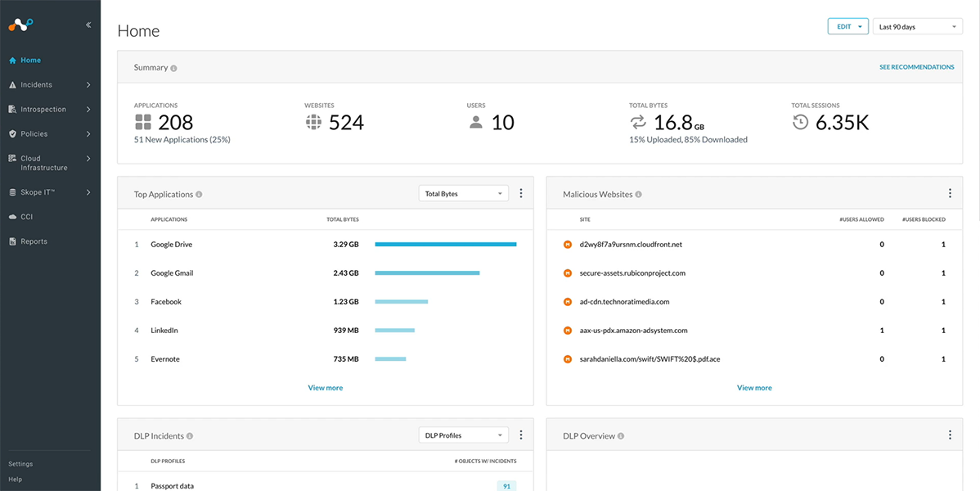Image resolution: width=980 pixels, height=491 pixels.
Task: Click the Netskope logo icon
Action: coord(20,25)
